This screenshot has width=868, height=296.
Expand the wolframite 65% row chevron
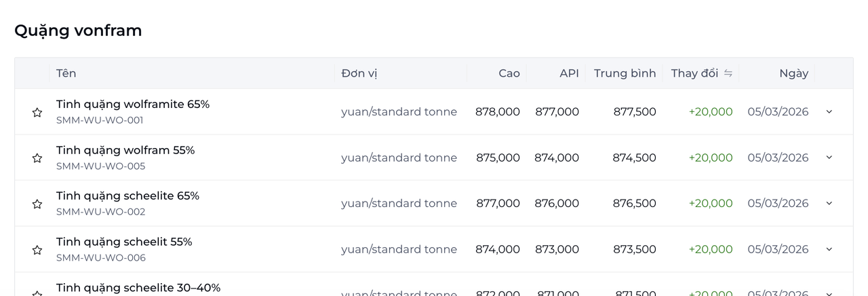coord(829,111)
